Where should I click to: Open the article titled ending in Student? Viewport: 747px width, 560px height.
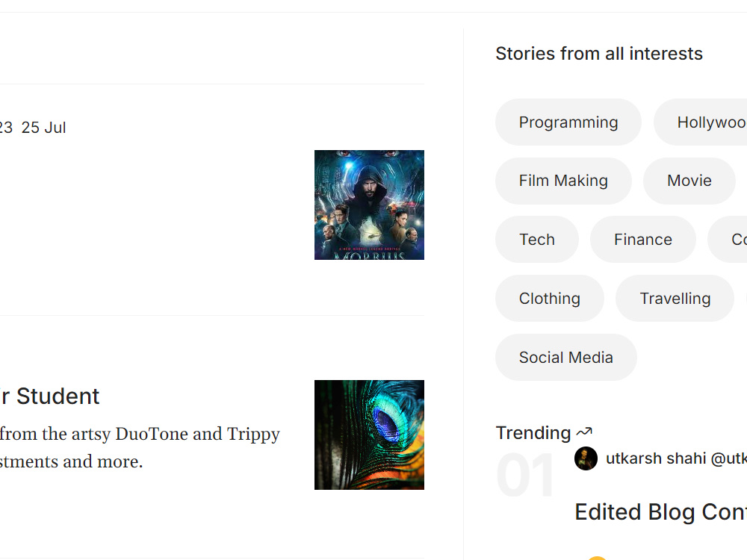[49, 396]
